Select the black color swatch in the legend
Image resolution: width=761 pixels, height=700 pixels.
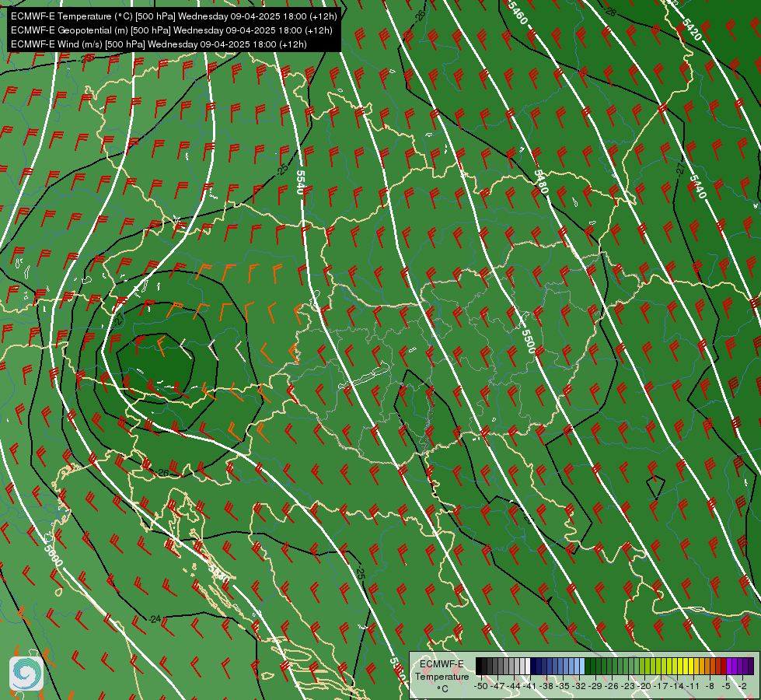pos(479,666)
